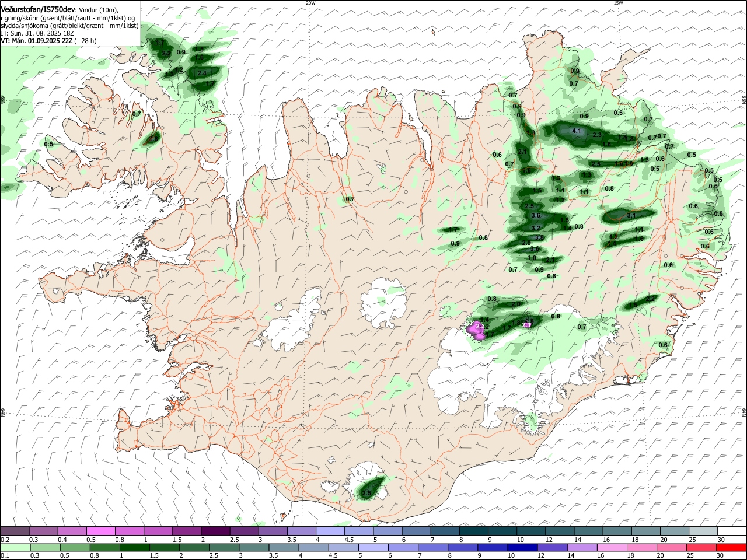Pick the crimson swatch starting at 25, lower legend row
The image size is (747, 560).
coord(702,547)
